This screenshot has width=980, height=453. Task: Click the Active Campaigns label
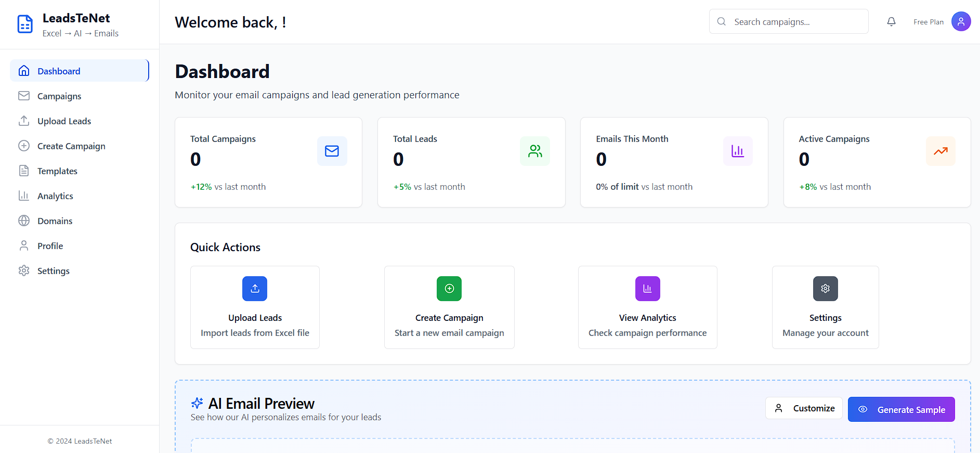834,139
